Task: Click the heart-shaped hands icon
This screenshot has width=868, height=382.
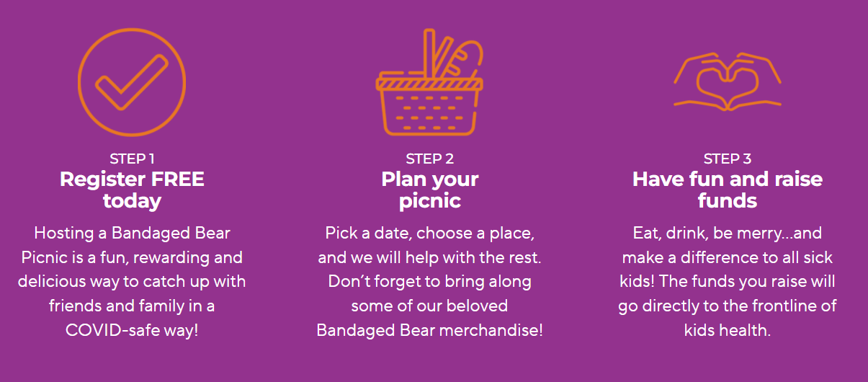Action: 728,81
